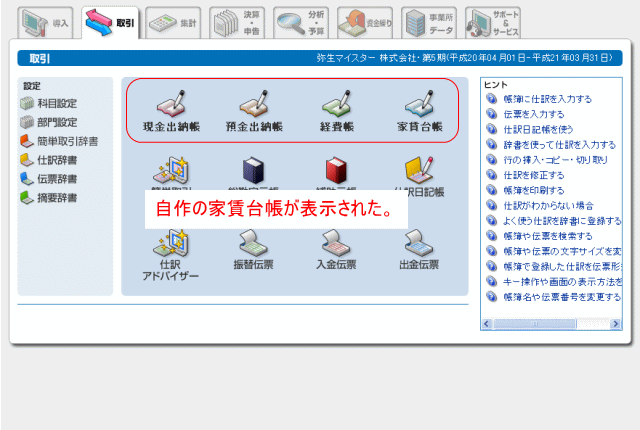Switch to the 分析・予算 tab
The height and width of the screenshot is (430, 640).
click(x=301, y=23)
